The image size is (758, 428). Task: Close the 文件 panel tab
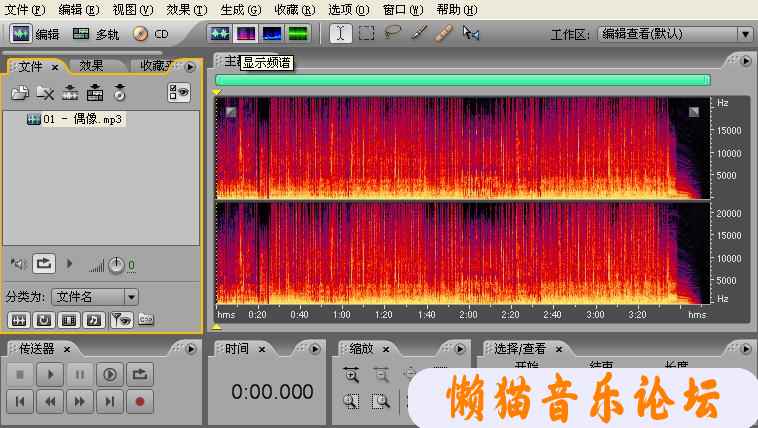click(55, 67)
